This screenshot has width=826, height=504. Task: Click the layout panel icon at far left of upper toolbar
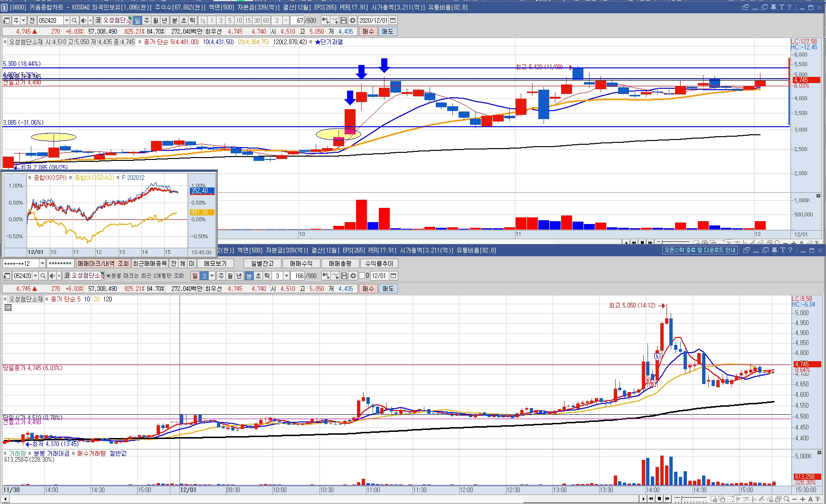[x=7, y=20]
